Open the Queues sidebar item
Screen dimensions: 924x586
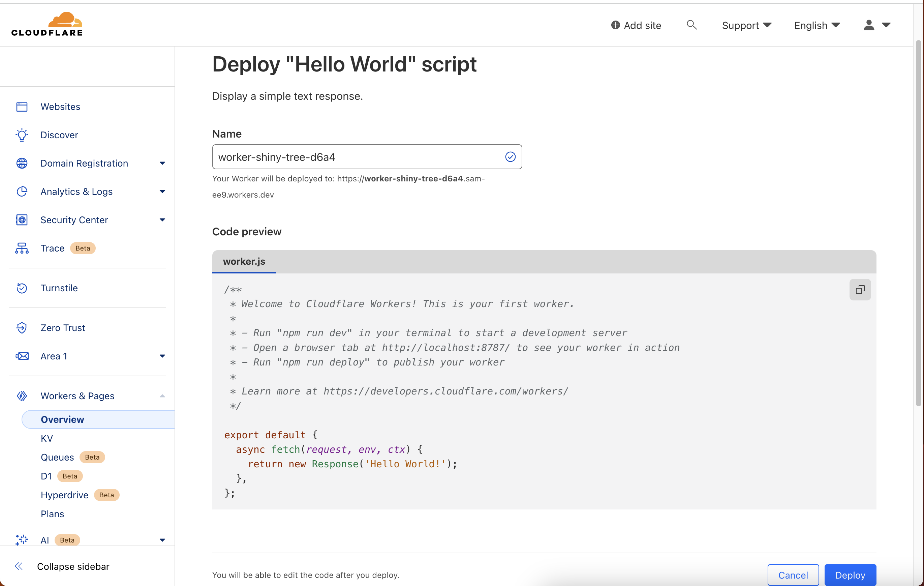click(x=58, y=457)
